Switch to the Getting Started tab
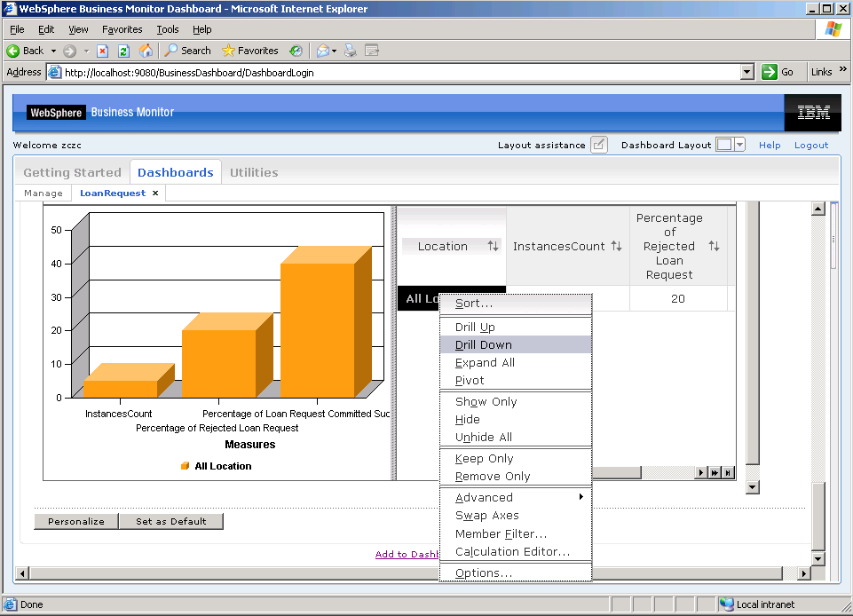Viewport: 853px width, 616px height. [73, 172]
